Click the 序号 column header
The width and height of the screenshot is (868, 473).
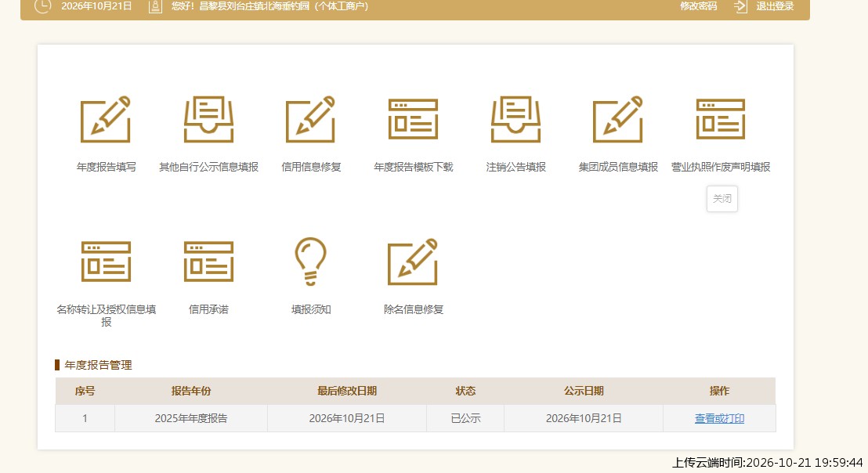click(x=85, y=391)
